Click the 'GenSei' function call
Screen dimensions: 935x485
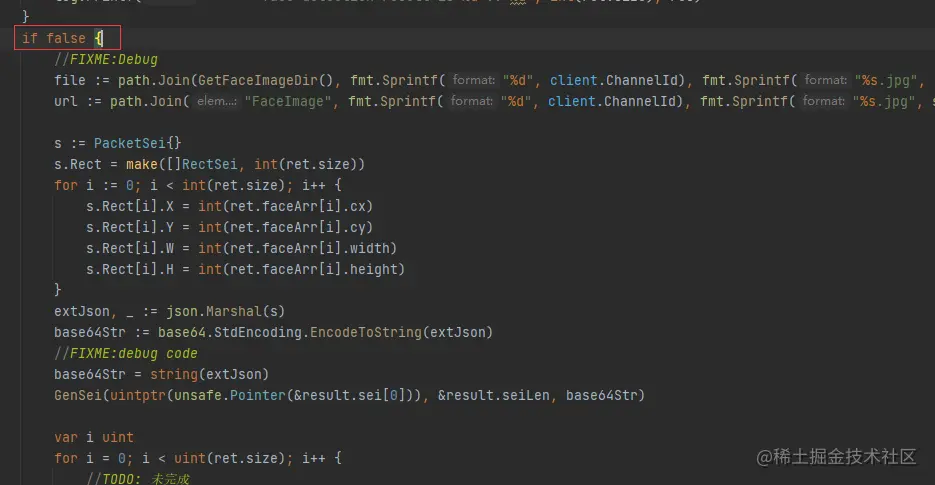78,396
